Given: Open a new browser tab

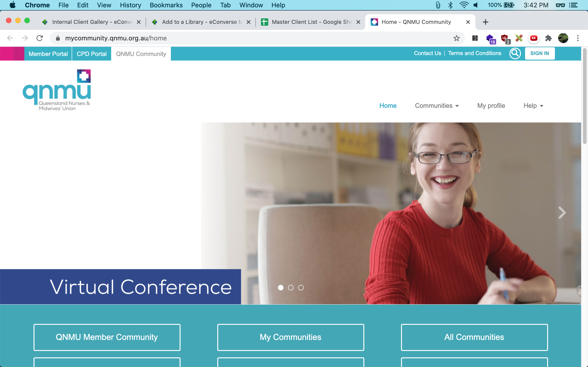Looking at the screenshot, I should (x=485, y=22).
